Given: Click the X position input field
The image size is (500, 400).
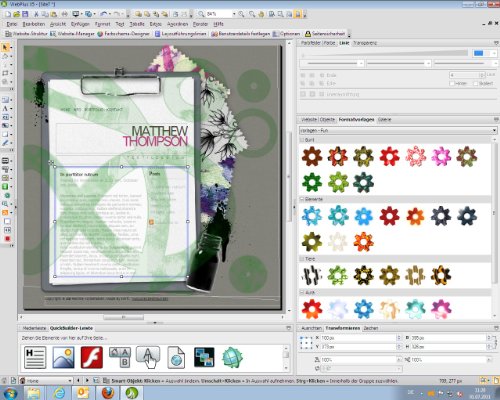Looking at the screenshot, I should [x=359, y=338].
